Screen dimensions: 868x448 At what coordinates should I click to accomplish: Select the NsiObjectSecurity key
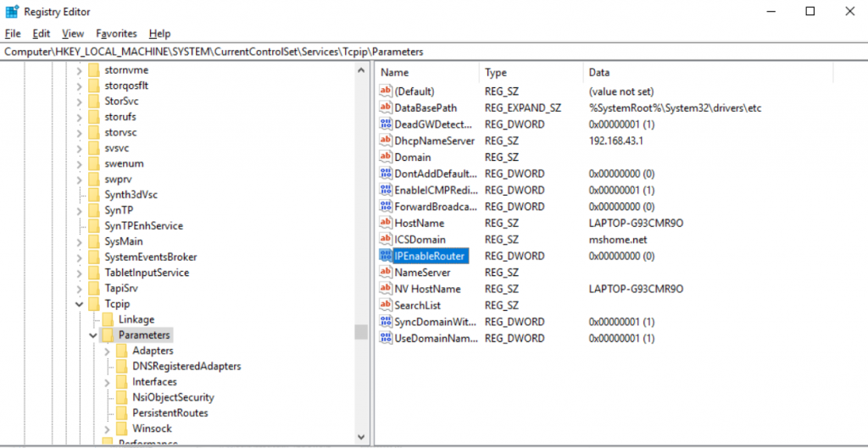point(173,397)
